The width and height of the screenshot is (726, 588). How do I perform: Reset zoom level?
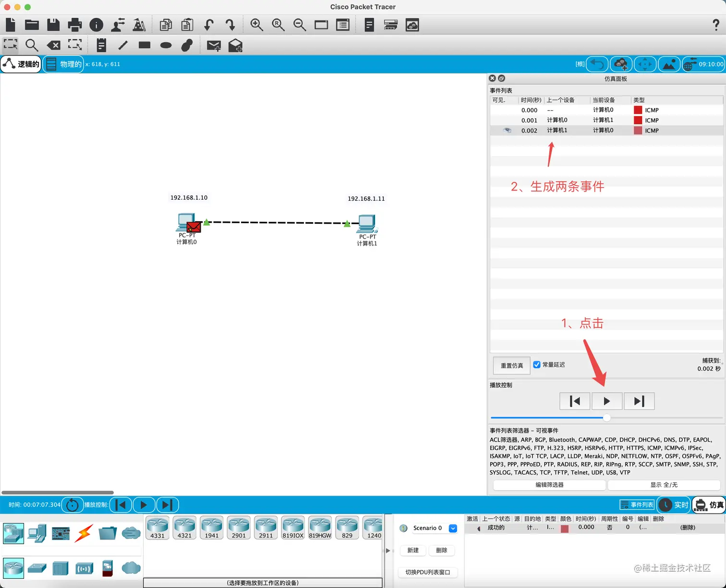pyautogui.click(x=278, y=24)
